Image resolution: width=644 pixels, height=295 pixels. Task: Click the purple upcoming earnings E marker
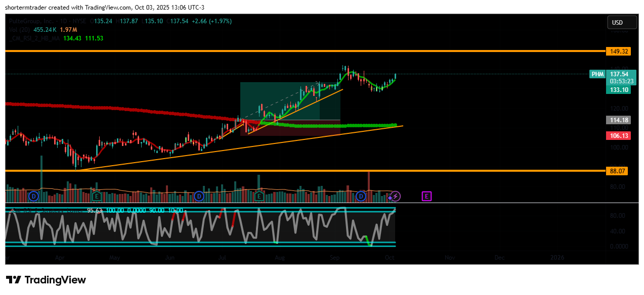[426, 196]
